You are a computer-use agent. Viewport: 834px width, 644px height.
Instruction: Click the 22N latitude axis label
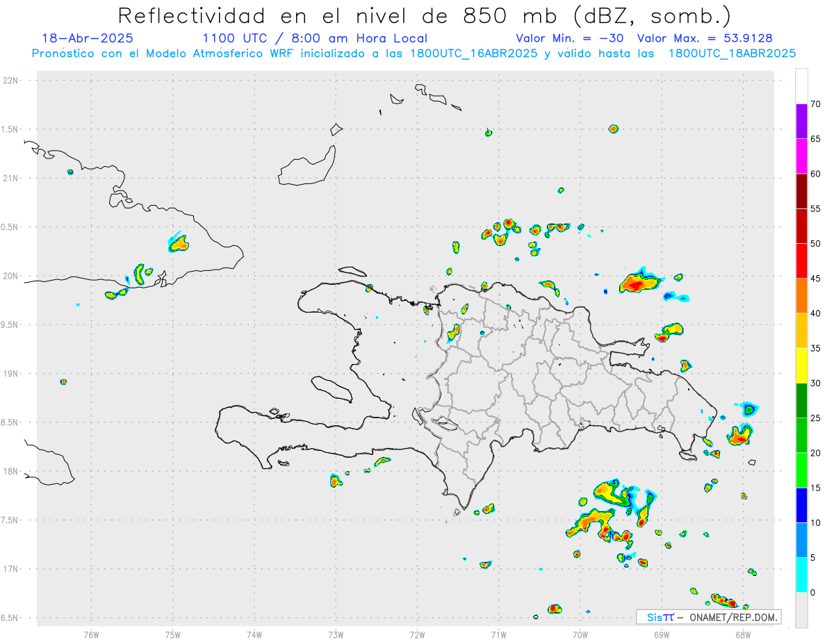(x=12, y=81)
